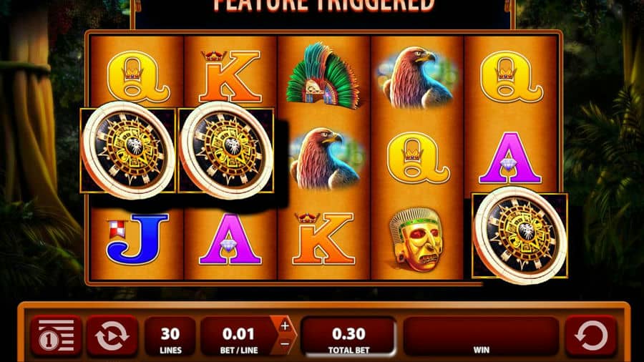Toggle the autoplay spin button

click(112, 336)
